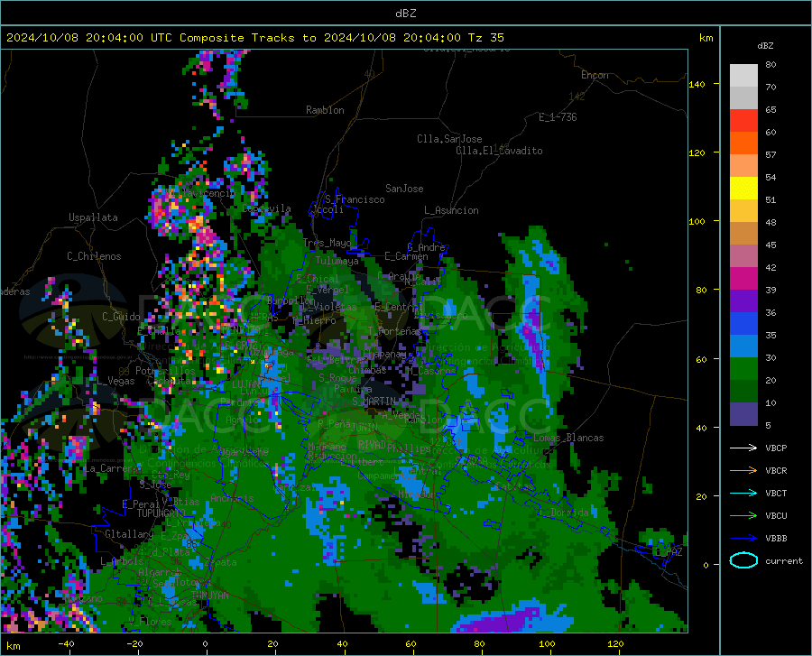812x656 pixels.
Task: Click the 'Clla.El_Cavadito' map label
Action: point(499,151)
